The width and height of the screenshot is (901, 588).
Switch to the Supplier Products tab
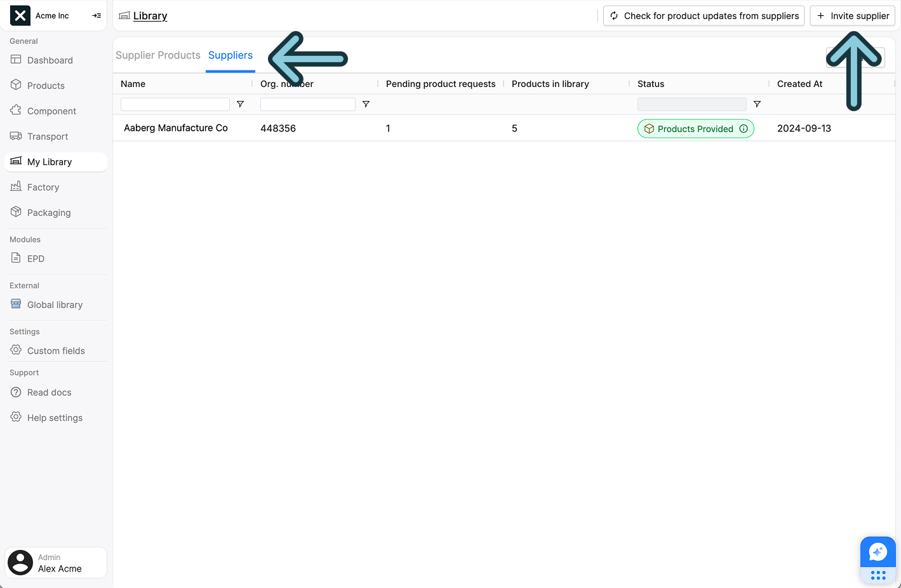pos(157,55)
